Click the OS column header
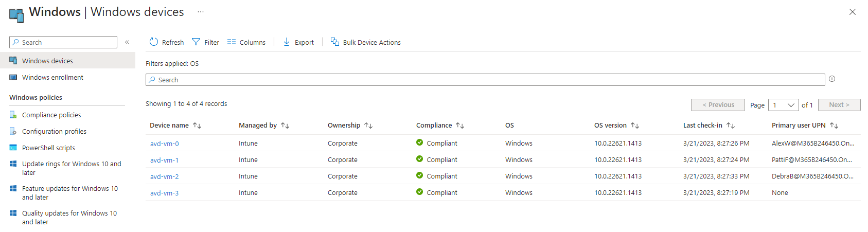 tap(509, 126)
